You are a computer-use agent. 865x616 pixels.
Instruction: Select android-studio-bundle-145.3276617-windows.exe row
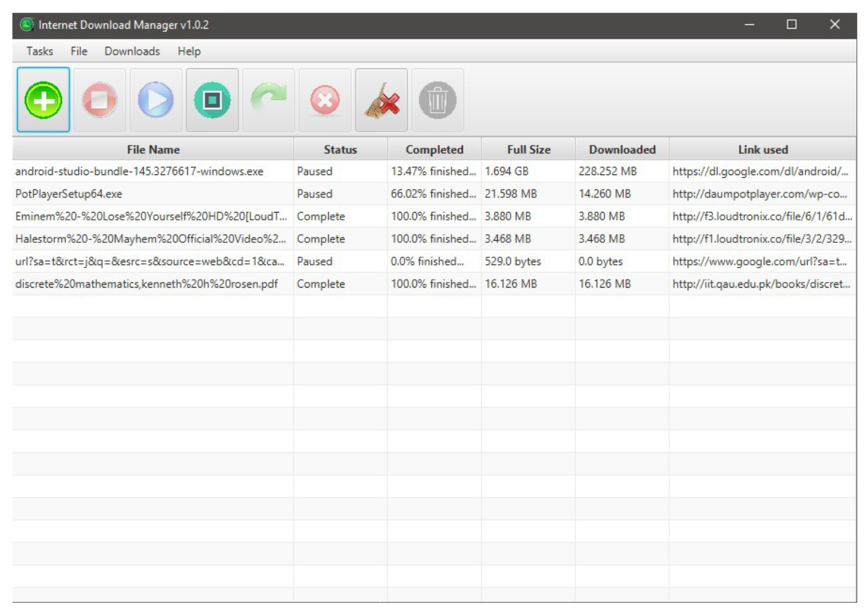pos(434,171)
